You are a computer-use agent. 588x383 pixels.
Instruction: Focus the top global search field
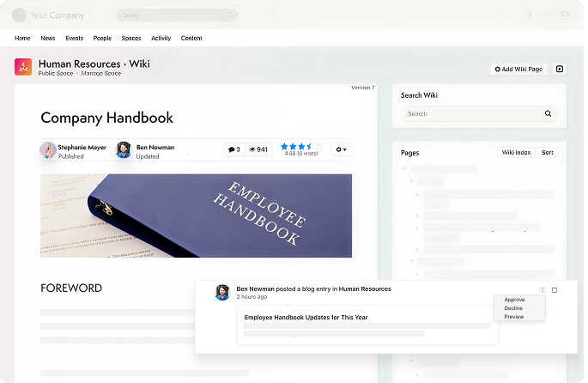(178, 15)
